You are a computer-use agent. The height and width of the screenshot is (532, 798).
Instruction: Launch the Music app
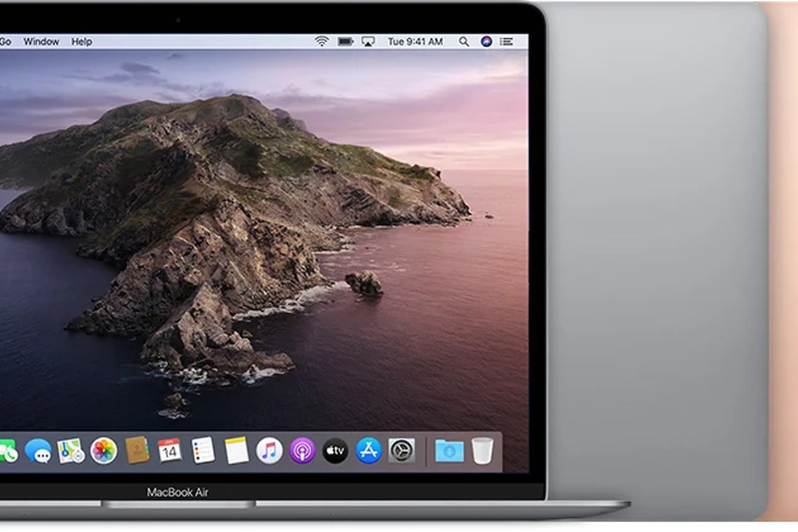(x=269, y=451)
